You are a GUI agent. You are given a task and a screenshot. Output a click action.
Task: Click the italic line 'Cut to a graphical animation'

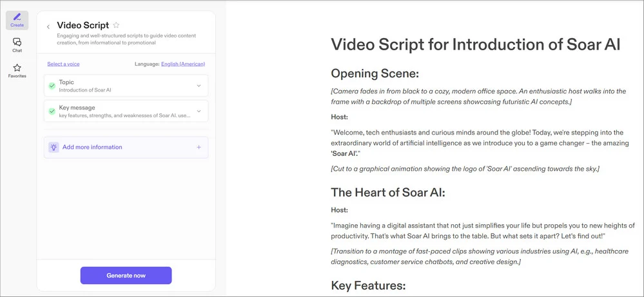pos(465,169)
